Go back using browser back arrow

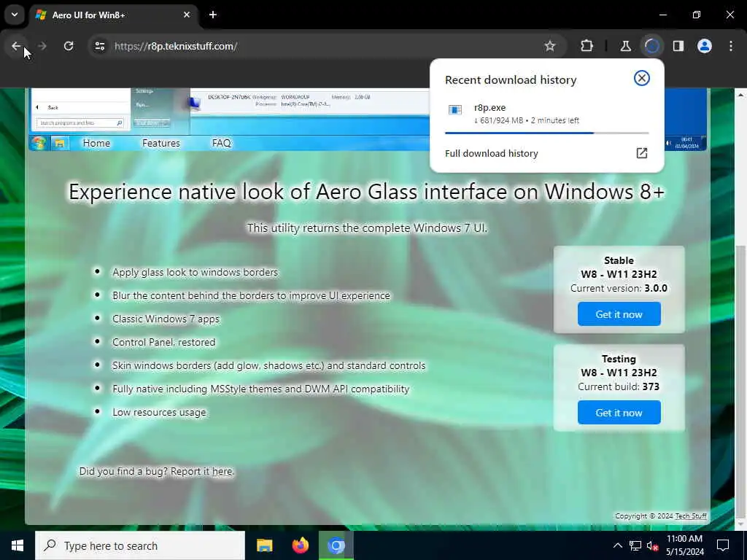pos(16,46)
